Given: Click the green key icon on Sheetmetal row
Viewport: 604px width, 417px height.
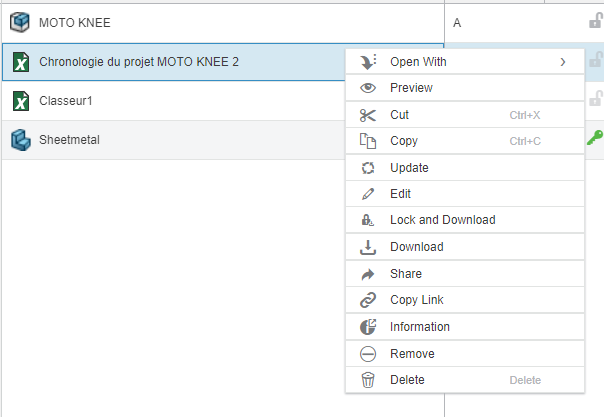Looking at the screenshot, I should point(594,140).
